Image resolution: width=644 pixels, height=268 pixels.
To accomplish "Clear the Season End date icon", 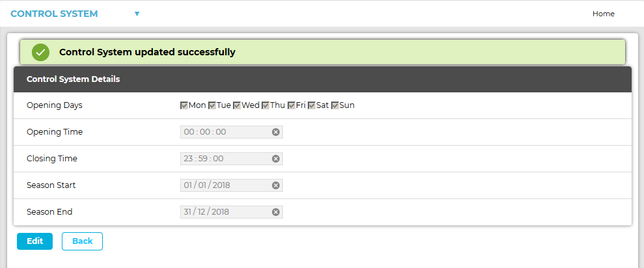I will (275, 212).
